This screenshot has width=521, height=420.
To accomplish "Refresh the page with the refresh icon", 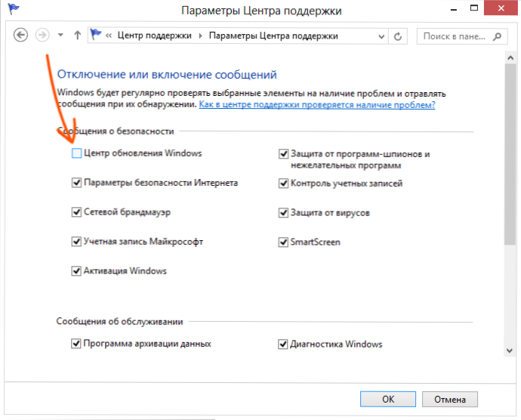I will point(398,36).
